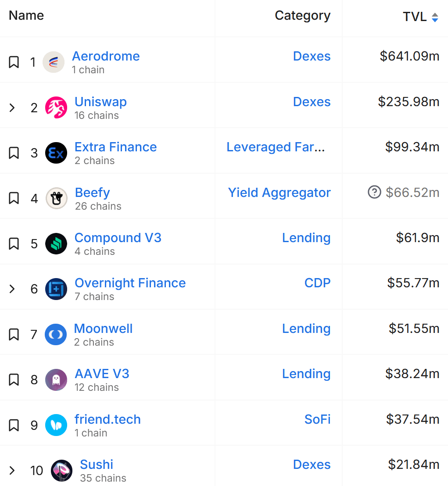Open the Leveraged Farming category link
The image size is (448, 486).
pyautogui.click(x=276, y=147)
